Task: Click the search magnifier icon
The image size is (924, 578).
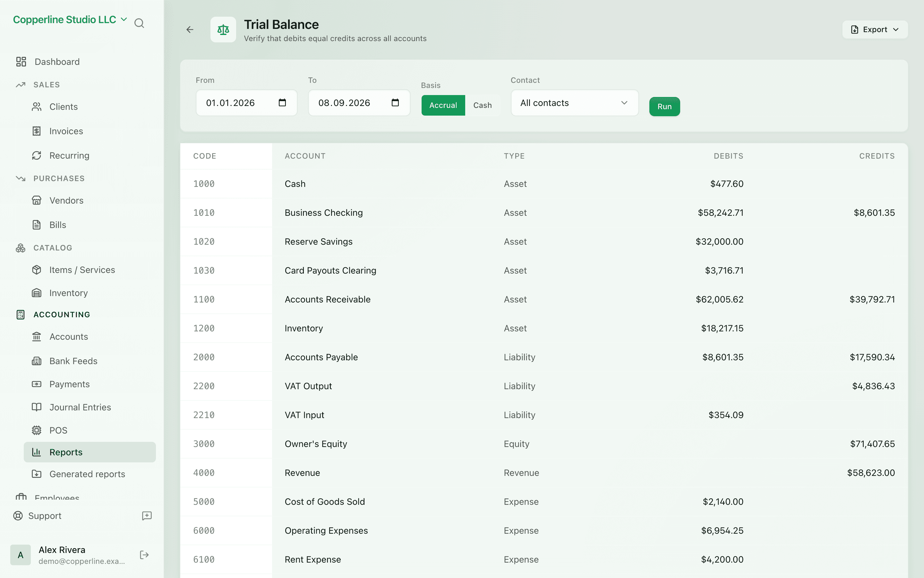Action: tap(139, 23)
